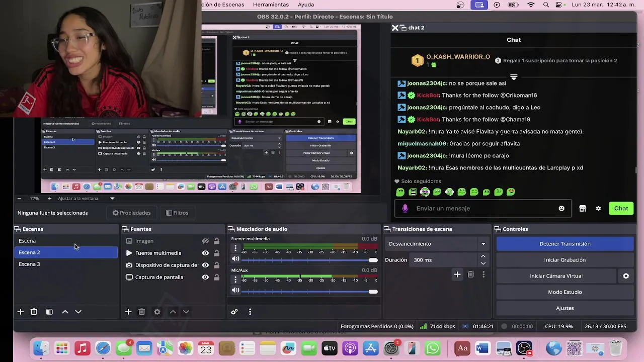Screen dimensions: 644x362
Task: Start virtual camera with Iniciar Cámara Virtual
Action: click(556, 276)
